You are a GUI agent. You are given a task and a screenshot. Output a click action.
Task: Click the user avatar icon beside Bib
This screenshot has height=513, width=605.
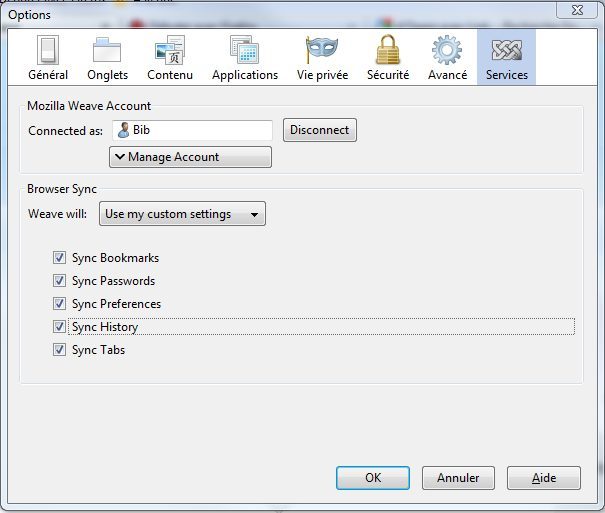[x=123, y=130]
